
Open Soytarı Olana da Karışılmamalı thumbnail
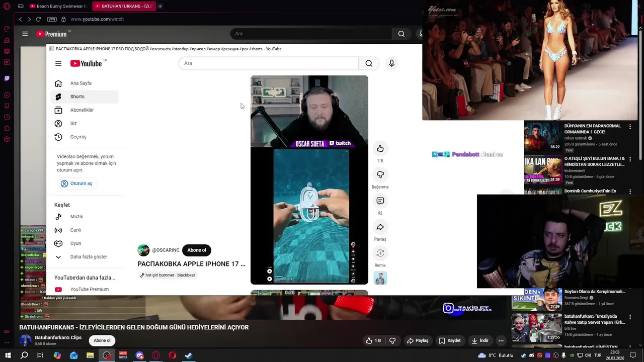(537, 299)
